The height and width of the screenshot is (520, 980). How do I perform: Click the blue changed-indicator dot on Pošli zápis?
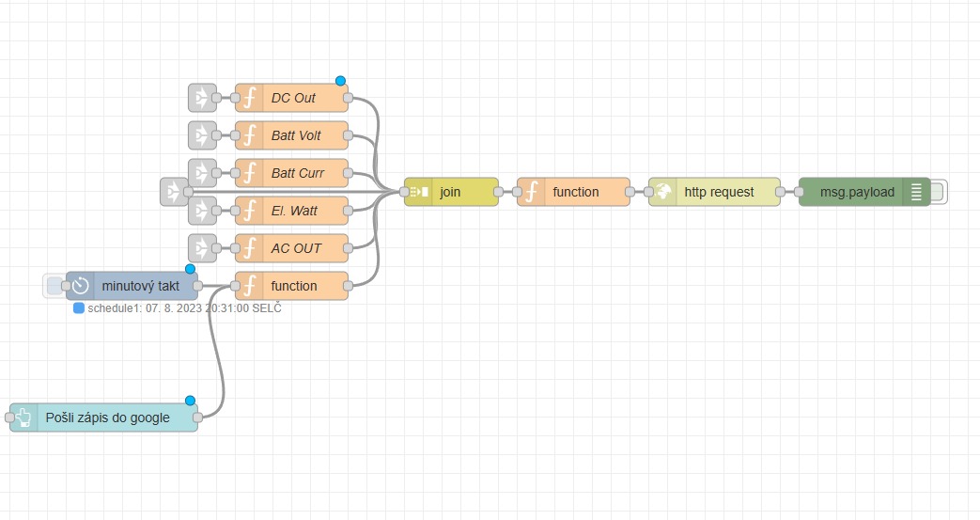coord(191,401)
